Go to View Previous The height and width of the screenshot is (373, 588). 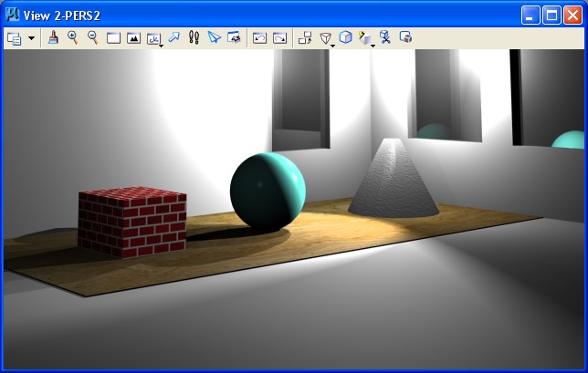coord(259,37)
